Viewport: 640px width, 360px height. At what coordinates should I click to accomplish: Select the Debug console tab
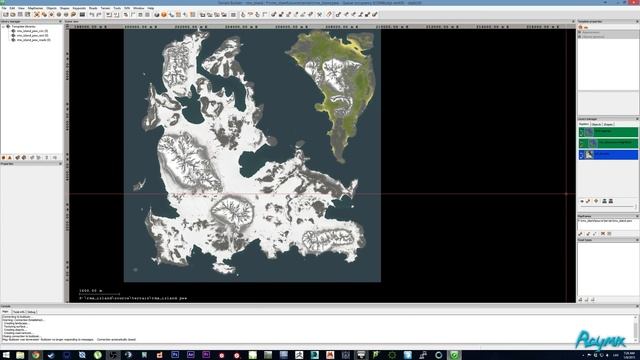click(31, 312)
